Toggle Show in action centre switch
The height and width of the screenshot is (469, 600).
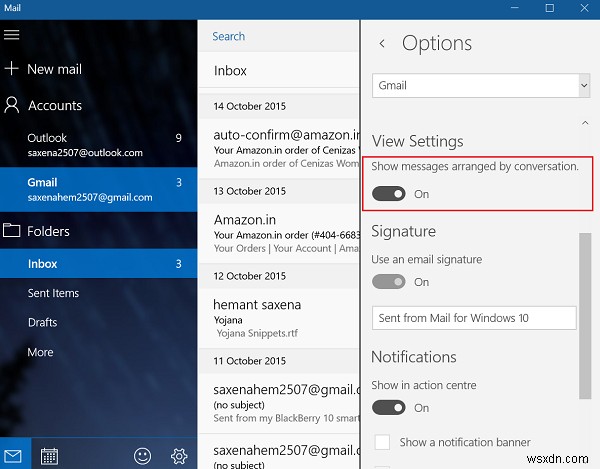(x=388, y=408)
